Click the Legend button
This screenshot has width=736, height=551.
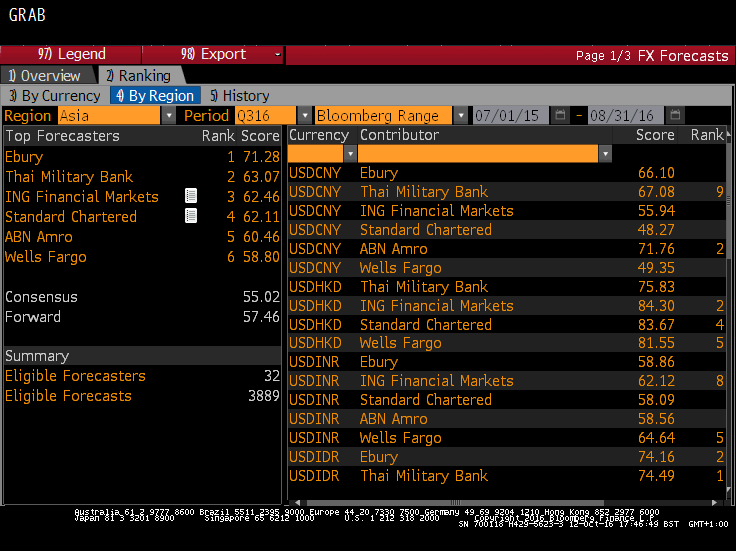pyautogui.click(x=71, y=54)
